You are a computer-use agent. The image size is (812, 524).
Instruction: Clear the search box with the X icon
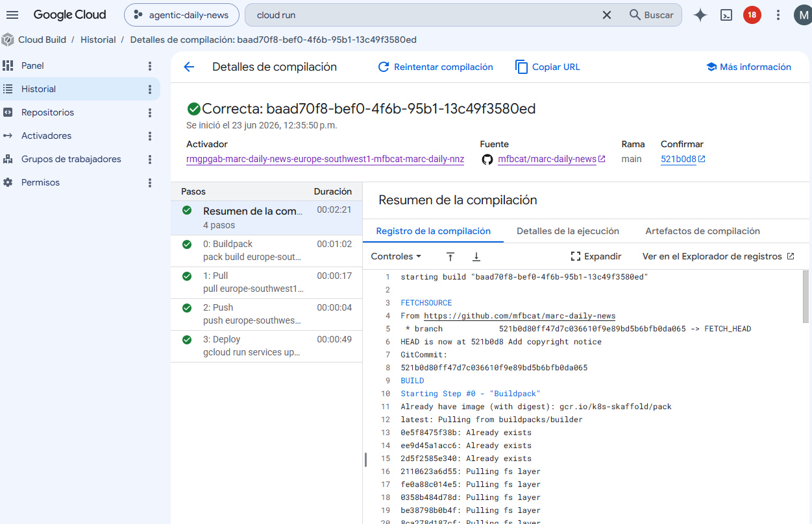tap(607, 15)
